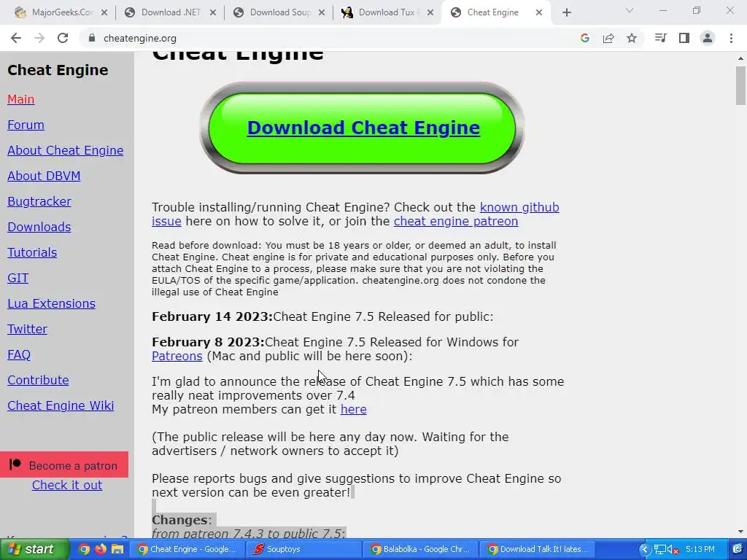Open the FAQ link
This screenshot has height=560, width=747.
(x=19, y=355)
